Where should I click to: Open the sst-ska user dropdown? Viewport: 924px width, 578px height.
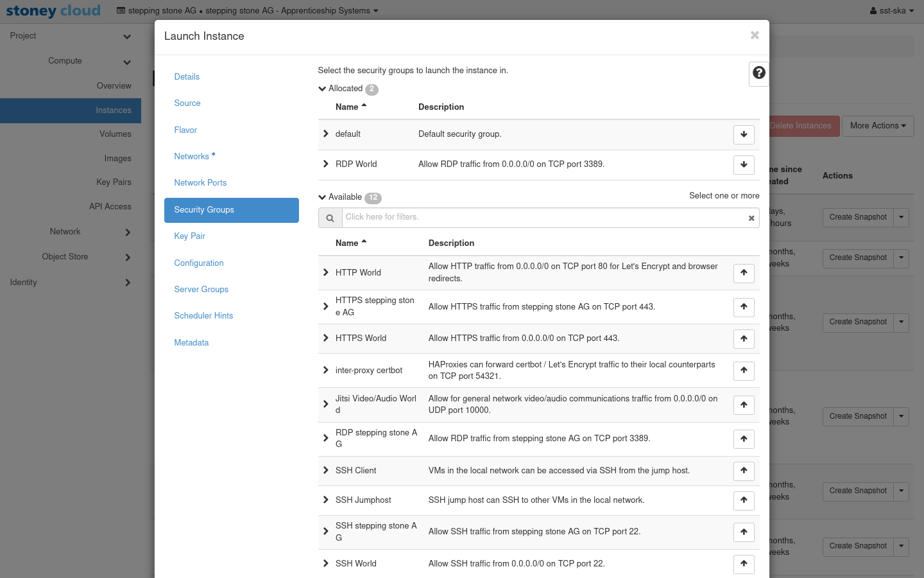coord(891,11)
